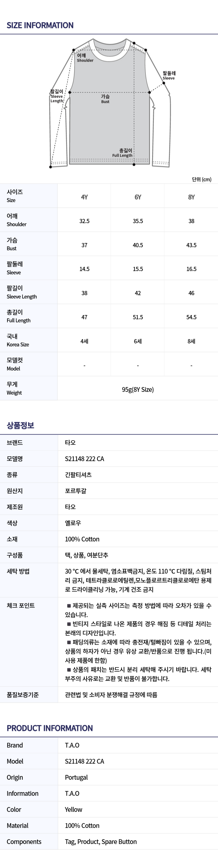218x868 pixels.
Task: Click the 단위 (cm) unit label
Action: [x=201, y=179]
